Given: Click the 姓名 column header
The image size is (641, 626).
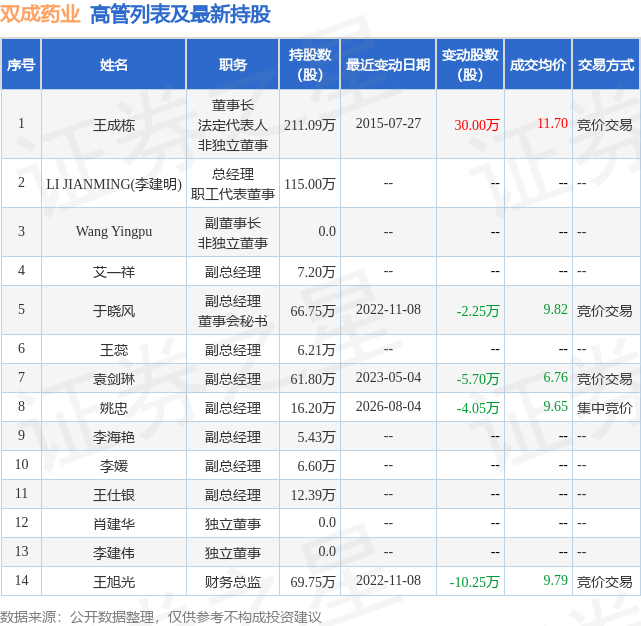Looking at the screenshot, I should [x=114, y=65].
